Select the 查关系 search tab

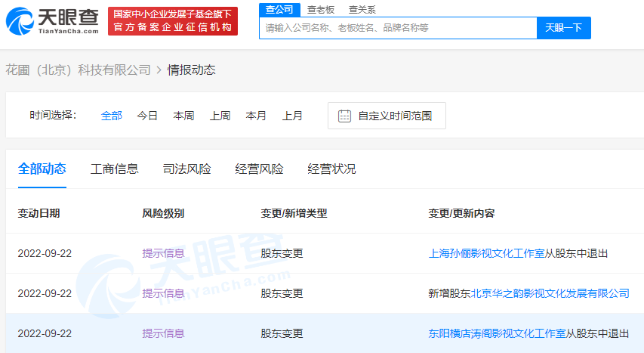click(362, 10)
